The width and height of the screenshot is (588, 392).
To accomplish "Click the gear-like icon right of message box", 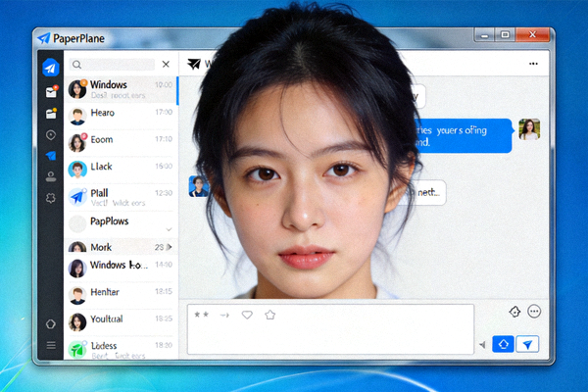I will click(x=514, y=312).
